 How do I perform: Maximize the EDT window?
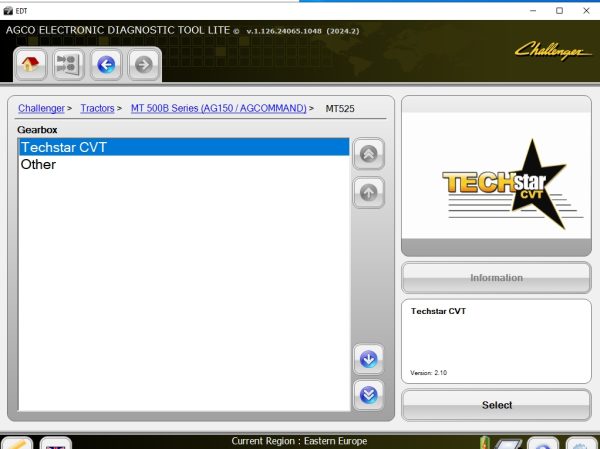pos(559,11)
